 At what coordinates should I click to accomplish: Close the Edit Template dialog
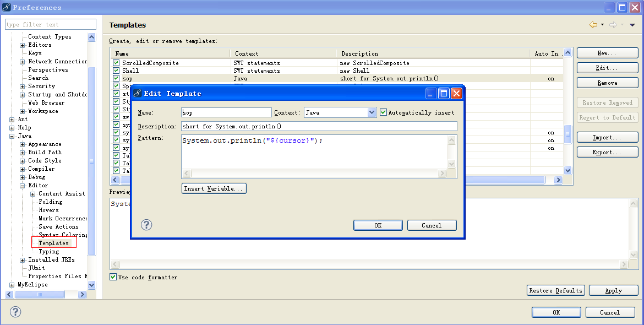tap(456, 94)
